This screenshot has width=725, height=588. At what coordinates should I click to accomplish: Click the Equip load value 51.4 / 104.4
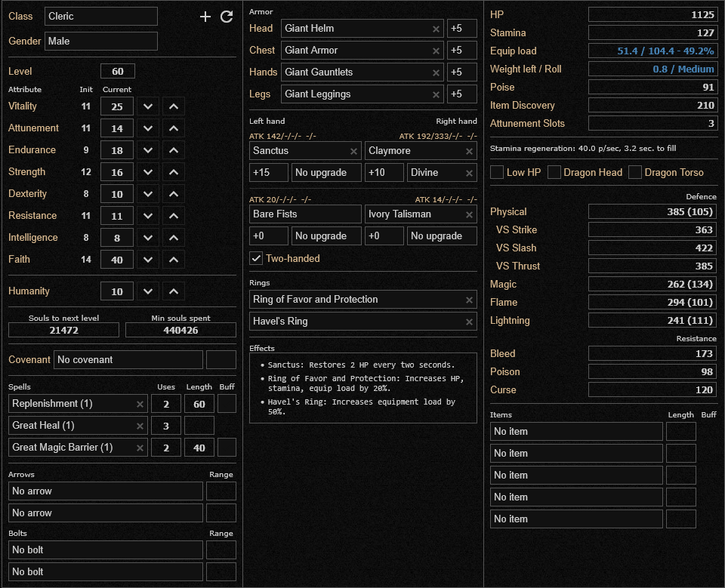[x=652, y=51]
